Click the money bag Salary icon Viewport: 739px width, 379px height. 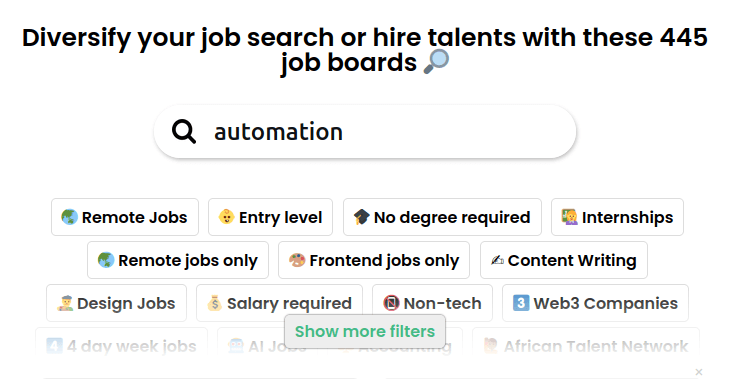[214, 303]
